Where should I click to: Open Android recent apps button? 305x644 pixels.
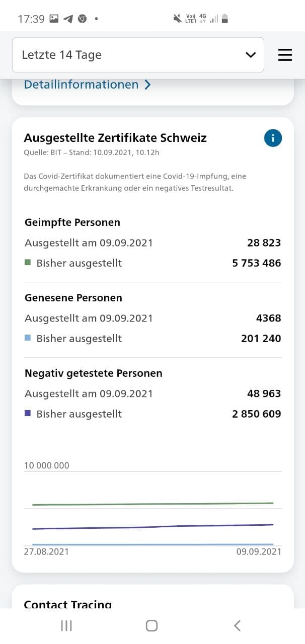coord(66,625)
